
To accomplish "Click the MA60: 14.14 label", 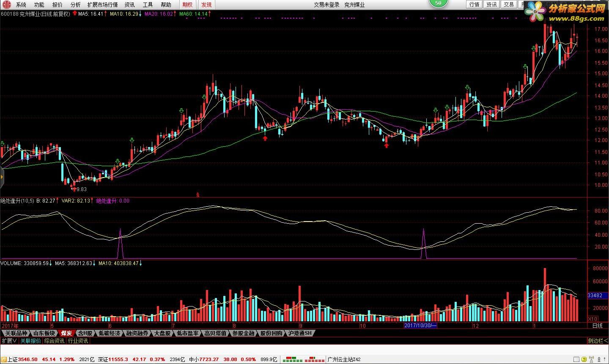I will pos(193,14).
